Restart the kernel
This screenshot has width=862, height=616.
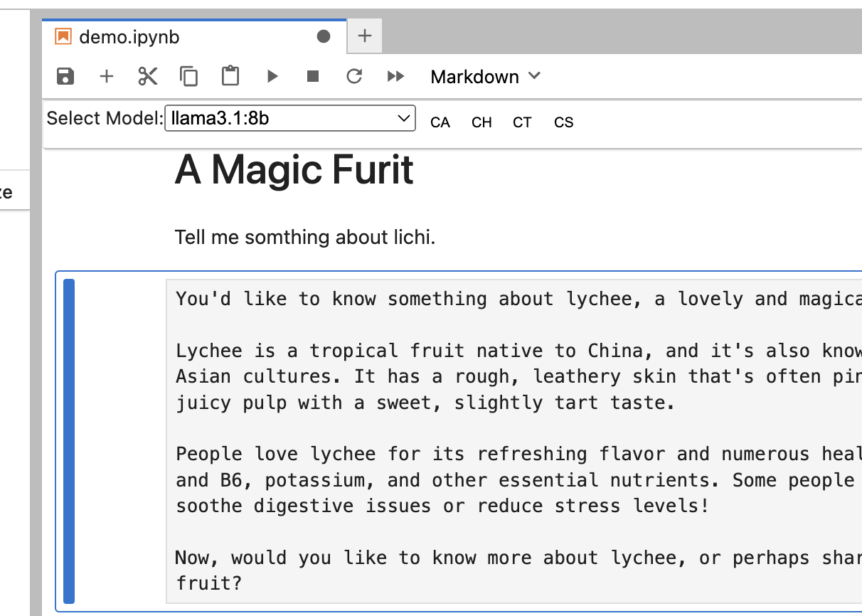tap(354, 76)
